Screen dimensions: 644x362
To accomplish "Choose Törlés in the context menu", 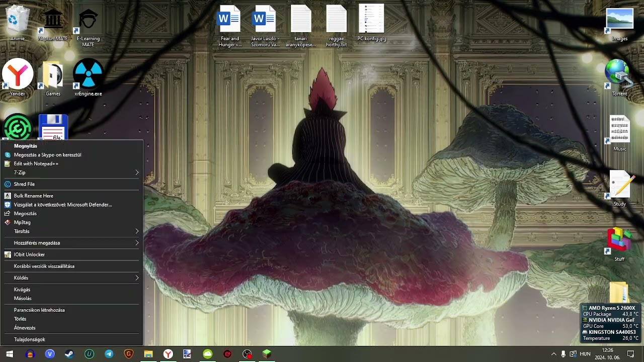I will point(71,319).
